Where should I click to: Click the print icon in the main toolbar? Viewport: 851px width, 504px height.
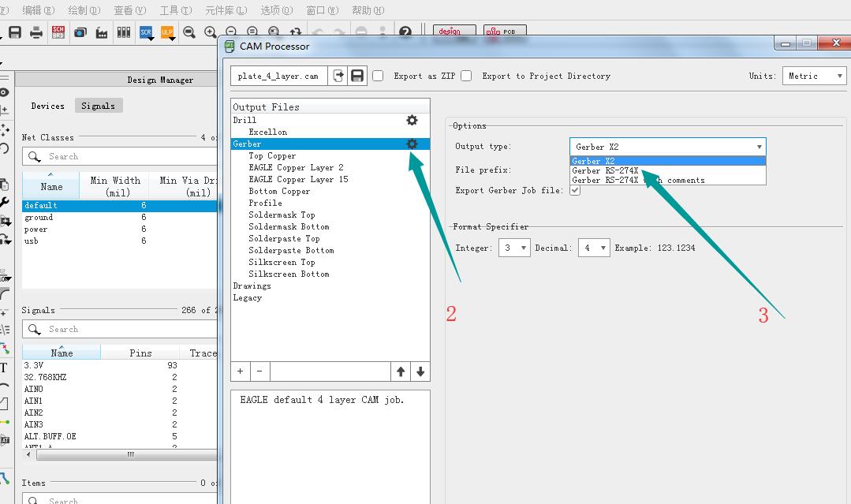coord(36,32)
